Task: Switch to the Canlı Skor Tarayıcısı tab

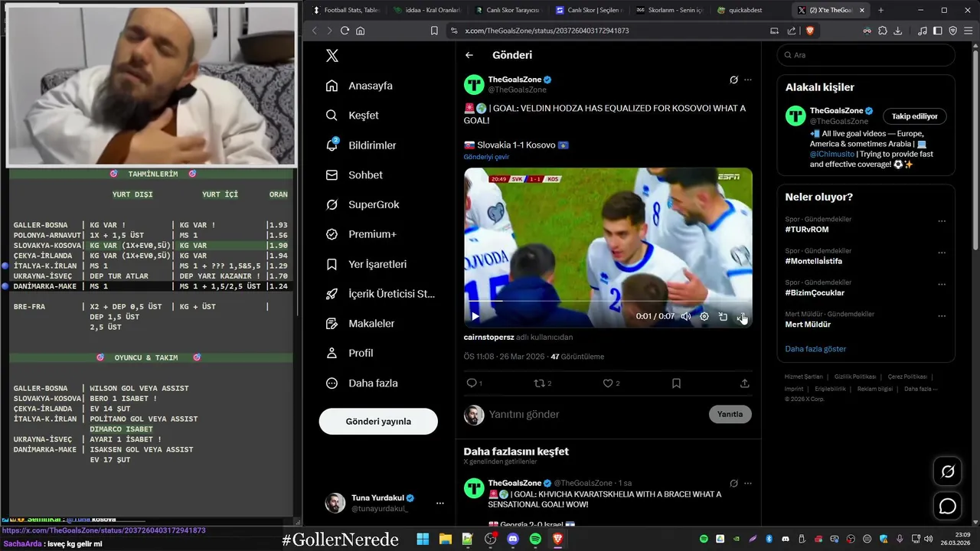Action: point(507,10)
